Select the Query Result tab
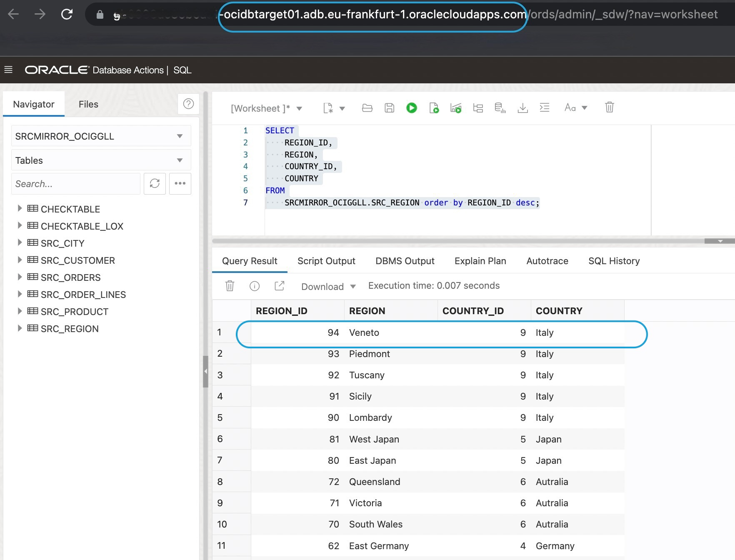735x560 pixels. tap(250, 261)
